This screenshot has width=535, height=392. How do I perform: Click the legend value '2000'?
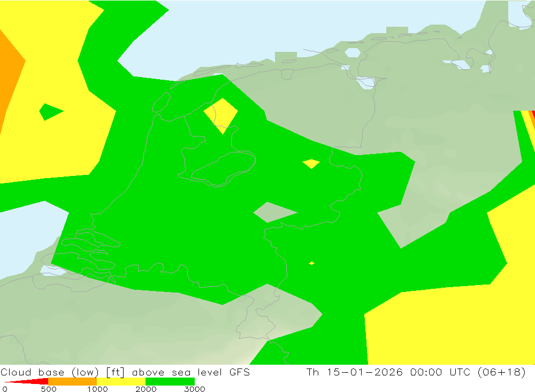tap(146, 389)
